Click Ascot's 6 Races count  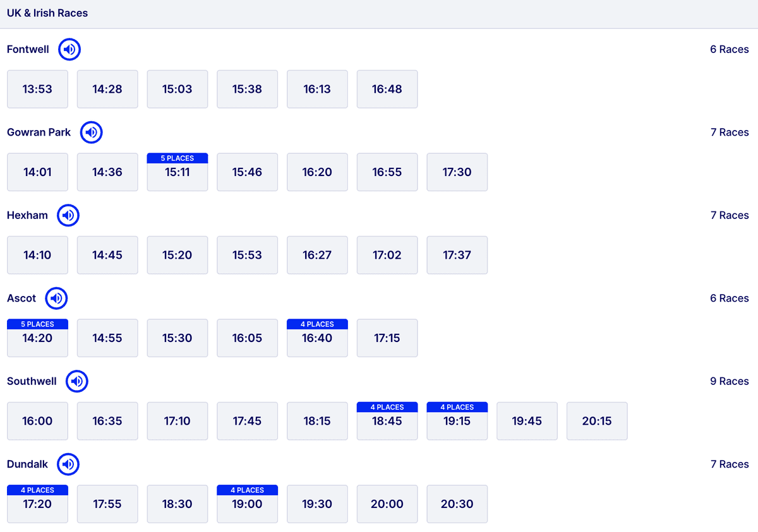tap(730, 299)
